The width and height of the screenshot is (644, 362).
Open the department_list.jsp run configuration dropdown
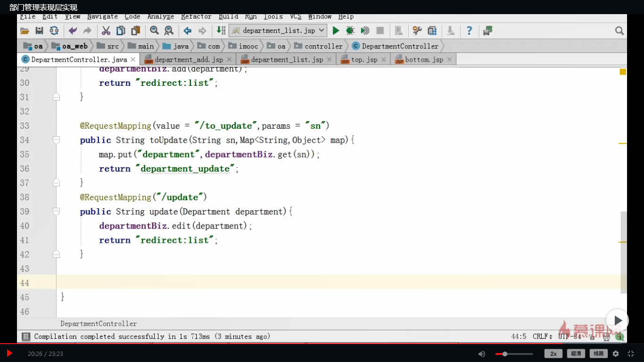[278, 31]
